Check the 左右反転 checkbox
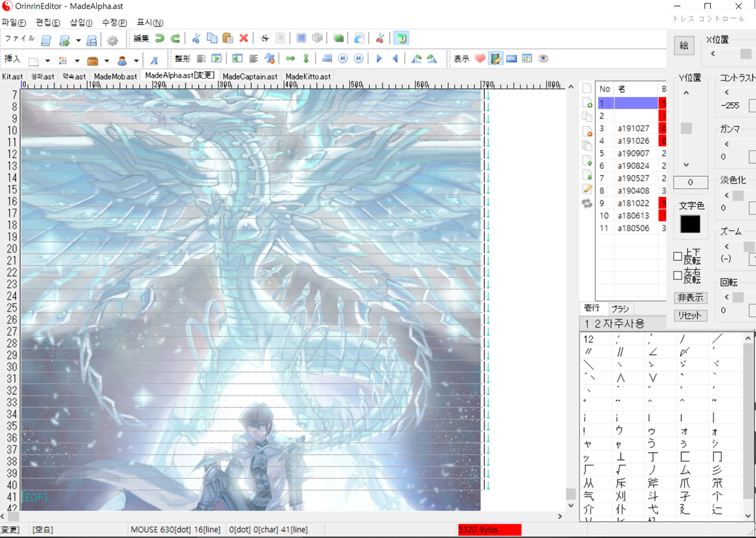 [x=677, y=275]
